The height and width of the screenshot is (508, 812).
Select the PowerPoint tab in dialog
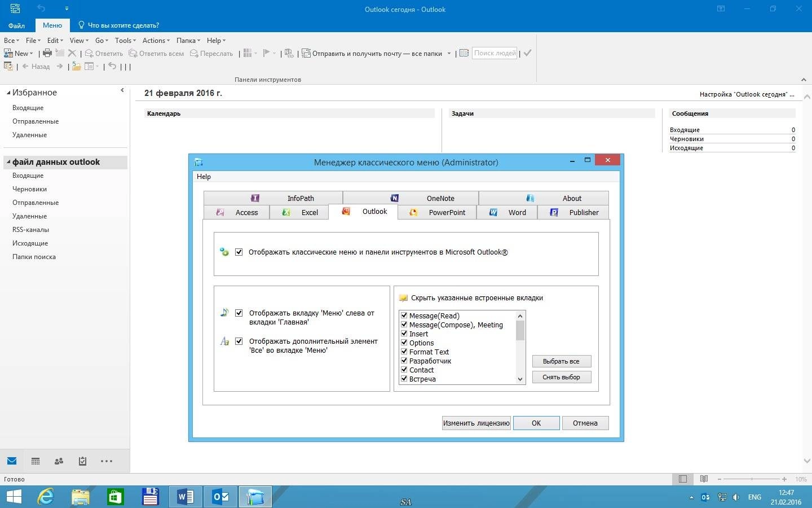(437, 212)
